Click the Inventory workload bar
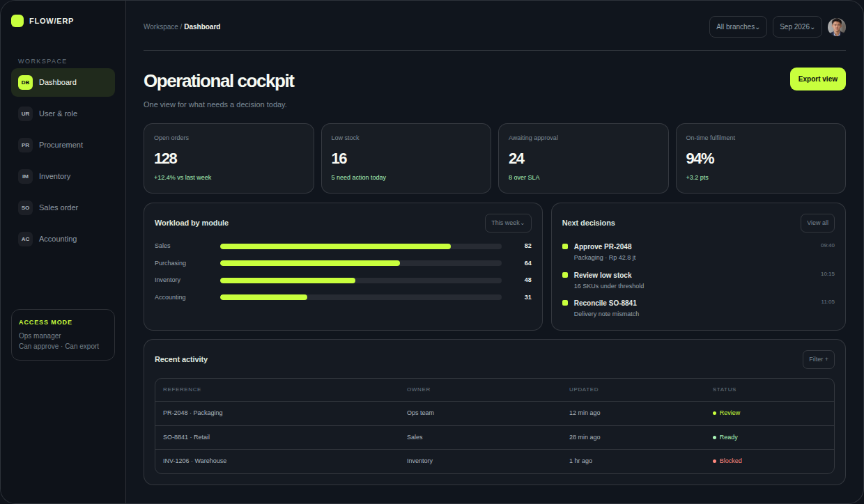 click(x=361, y=280)
